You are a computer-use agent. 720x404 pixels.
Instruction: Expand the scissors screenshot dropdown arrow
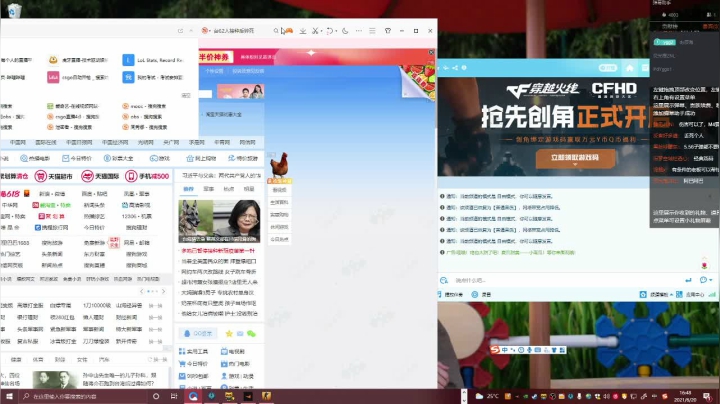(321, 31)
